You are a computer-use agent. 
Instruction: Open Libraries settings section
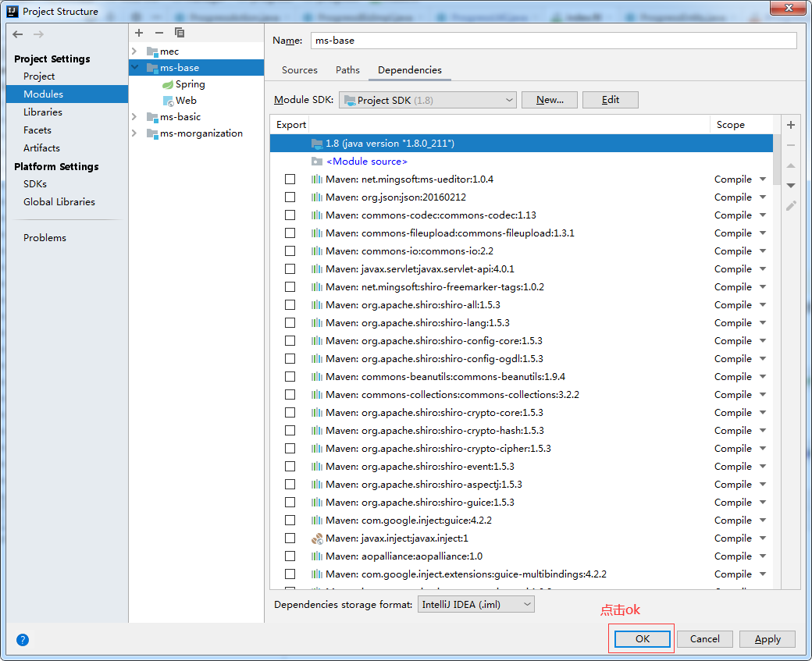pos(42,112)
